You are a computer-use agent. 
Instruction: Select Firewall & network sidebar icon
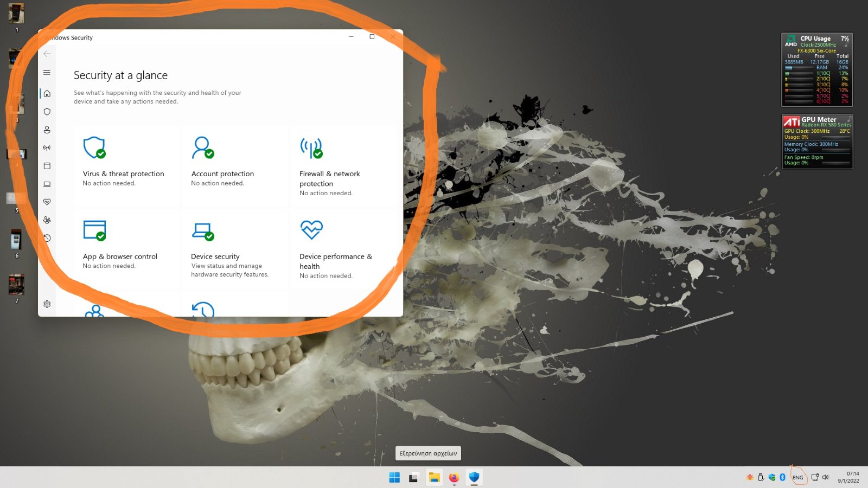(47, 148)
